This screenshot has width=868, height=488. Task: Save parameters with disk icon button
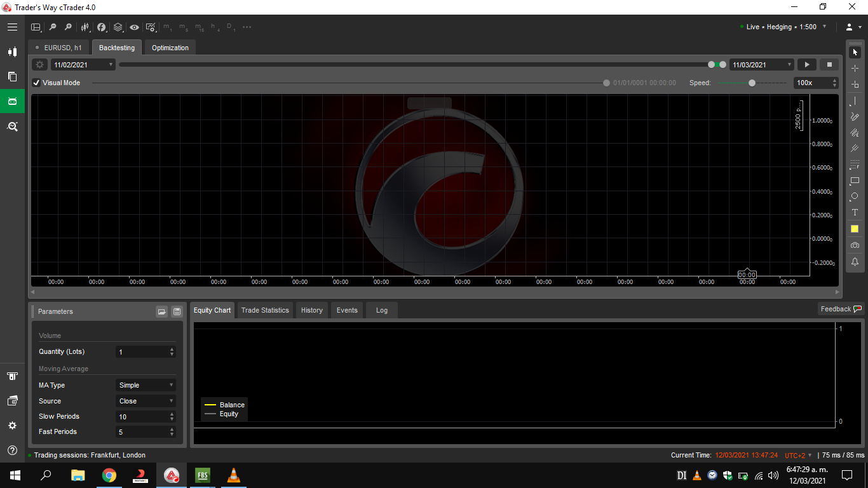pyautogui.click(x=177, y=311)
